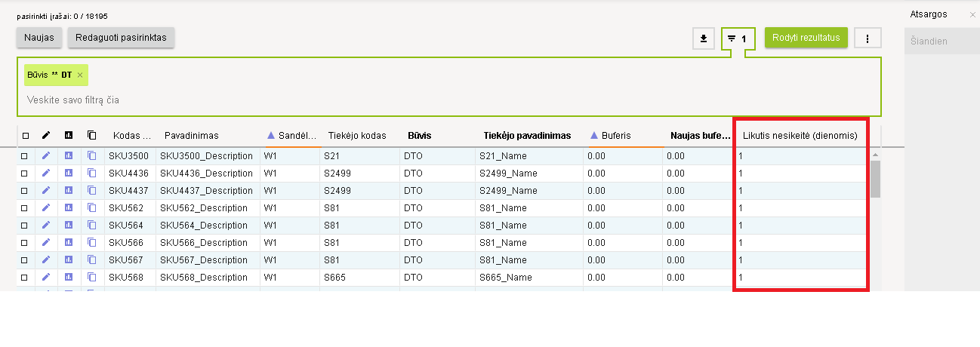This screenshot has width=980, height=347.
Task: Click the Naujas button
Action: (39, 38)
